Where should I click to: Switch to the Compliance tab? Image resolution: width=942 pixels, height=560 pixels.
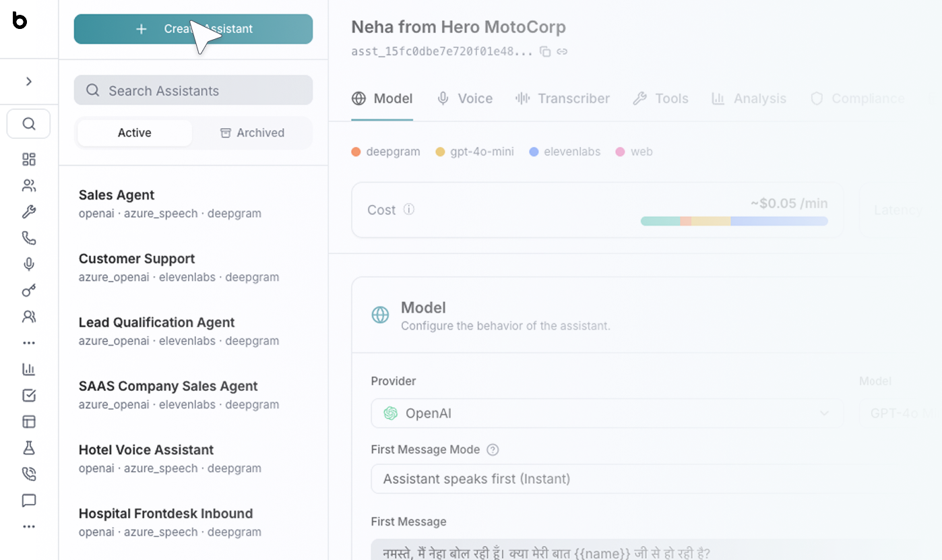(857, 99)
